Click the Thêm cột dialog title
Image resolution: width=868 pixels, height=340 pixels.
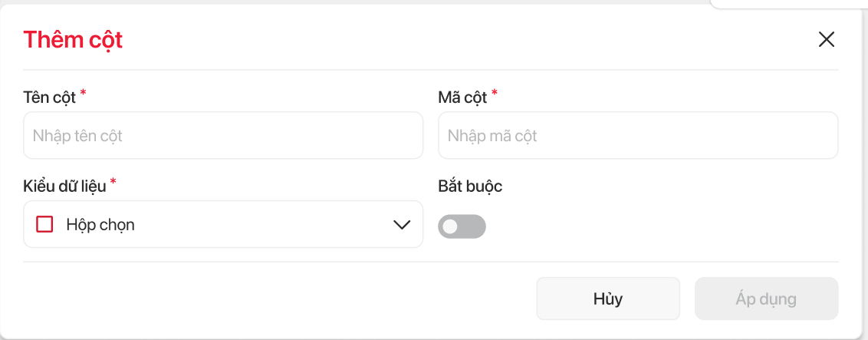click(73, 40)
